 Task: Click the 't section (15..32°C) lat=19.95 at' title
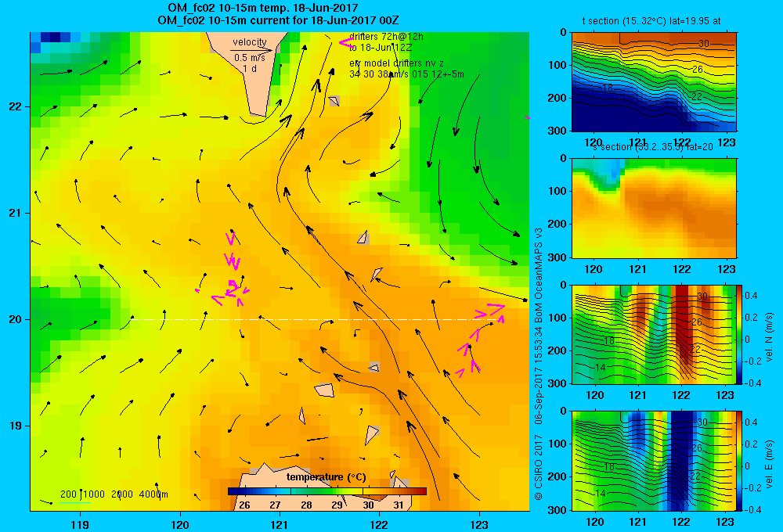coord(651,21)
